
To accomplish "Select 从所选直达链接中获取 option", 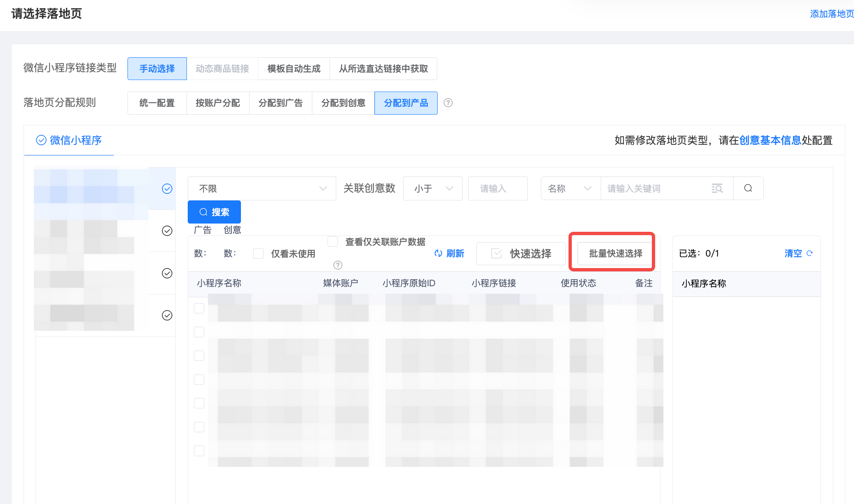I will coord(383,68).
